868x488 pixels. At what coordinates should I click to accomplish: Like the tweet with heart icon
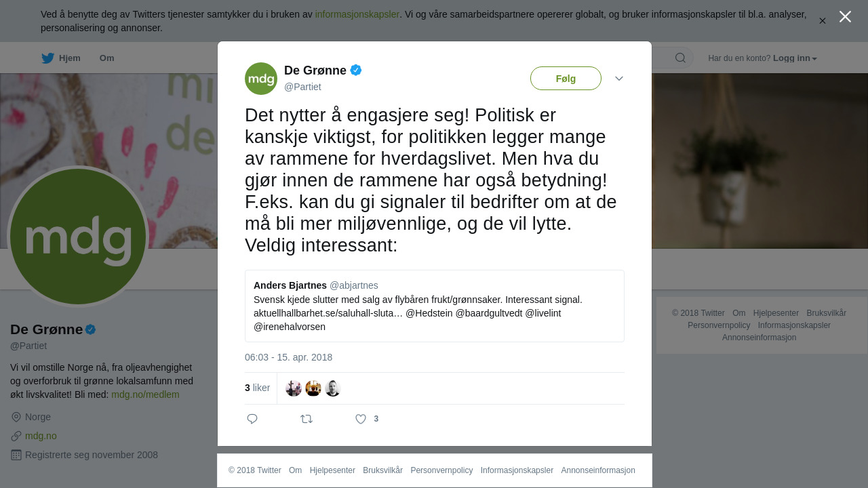(361, 419)
